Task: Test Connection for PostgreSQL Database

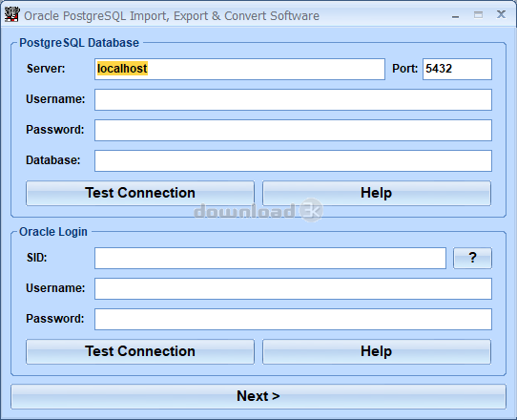Action: pyautogui.click(x=140, y=193)
